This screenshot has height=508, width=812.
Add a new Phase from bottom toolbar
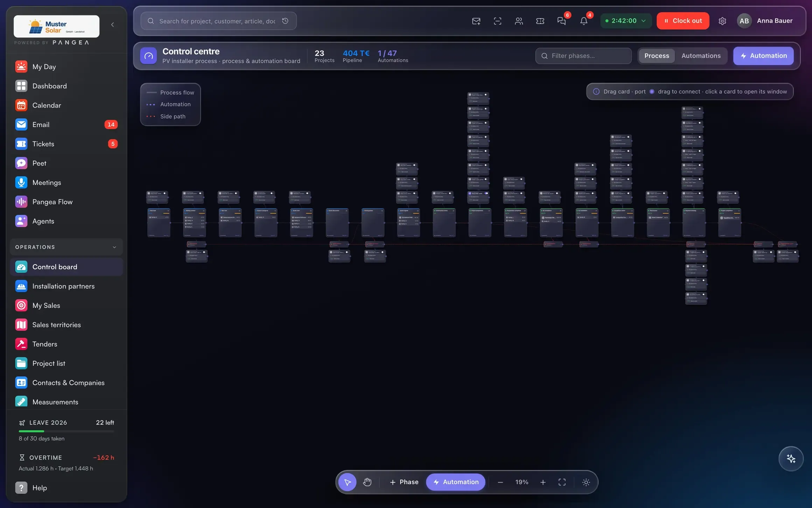click(x=404, y=482)
